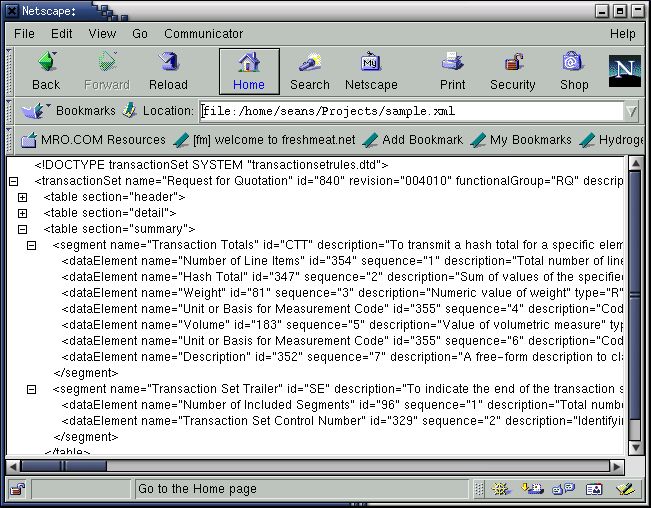Collapse the navigation toolbar via its grip handle
This screenshot has width=651, height=508.
tap(9, 71)
